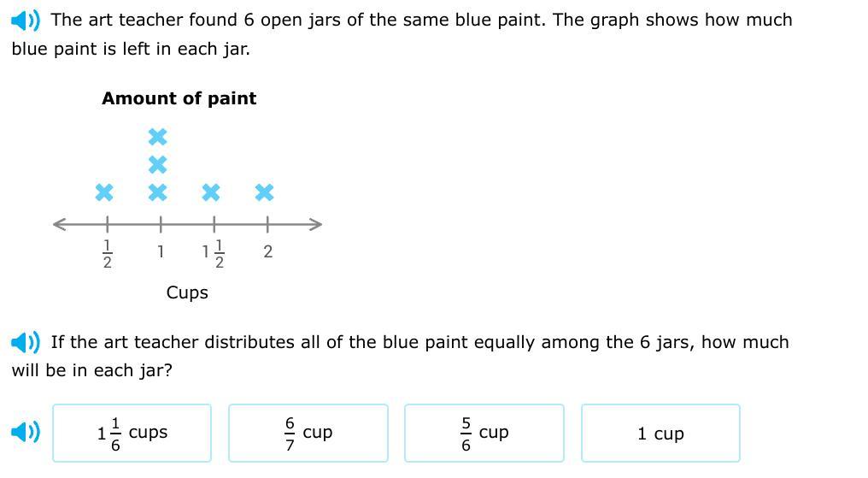Click the Cups axis label
Image resolution: width=868 pixels, height=478 pixels.
[187, 292]
